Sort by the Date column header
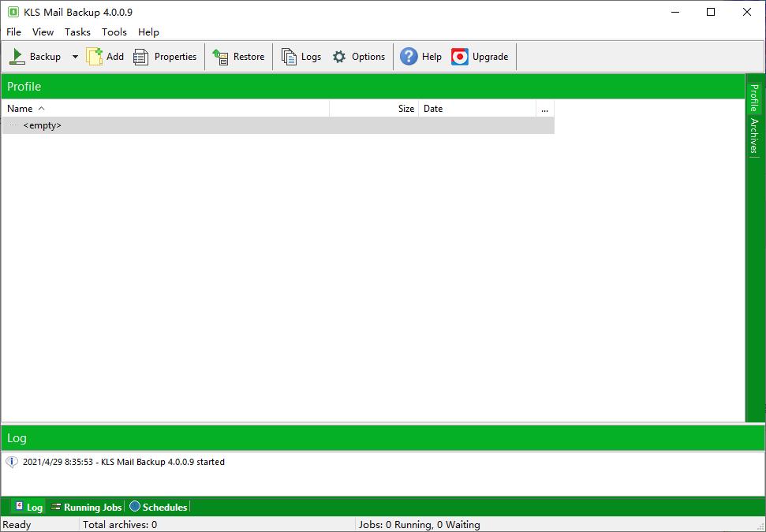This screenshot has height=532, width=766. (477, 108)
